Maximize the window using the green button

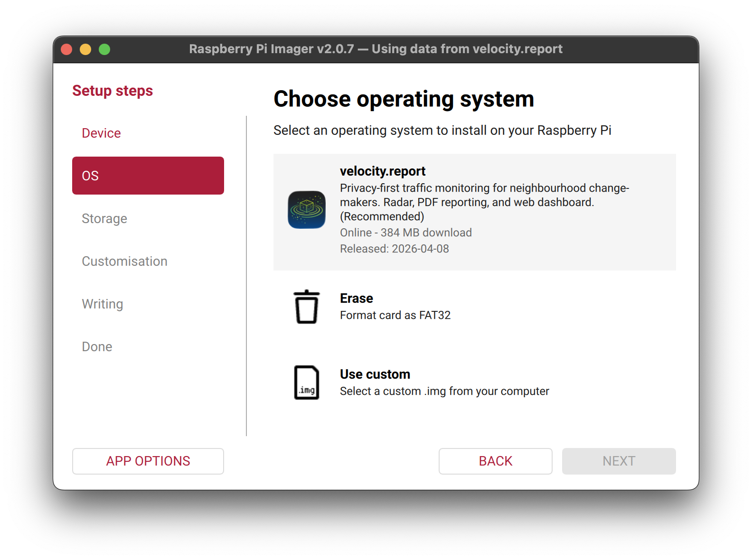point(104,49)
